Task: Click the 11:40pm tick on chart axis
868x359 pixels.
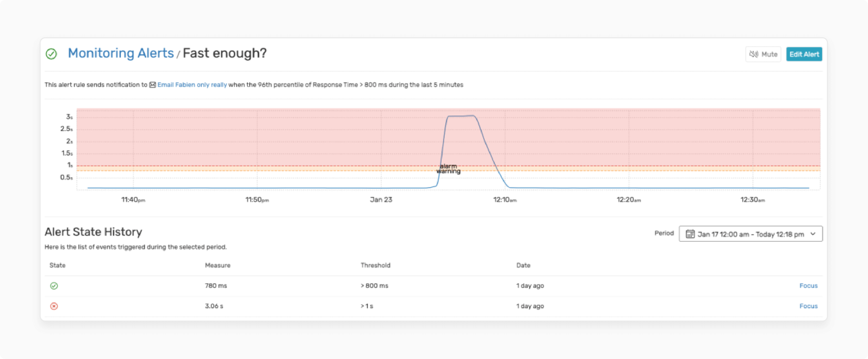Action: click(x=133, y=200)
